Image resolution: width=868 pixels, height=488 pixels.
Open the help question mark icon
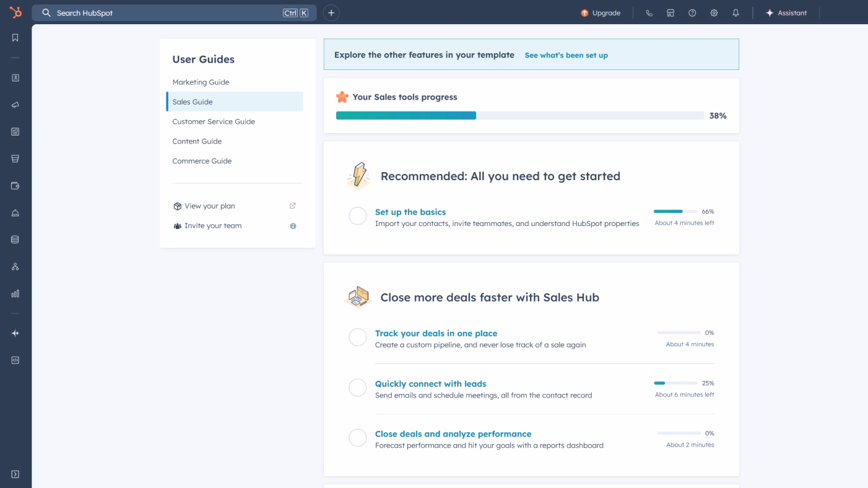pyautogui.click(x=692, y=12)
